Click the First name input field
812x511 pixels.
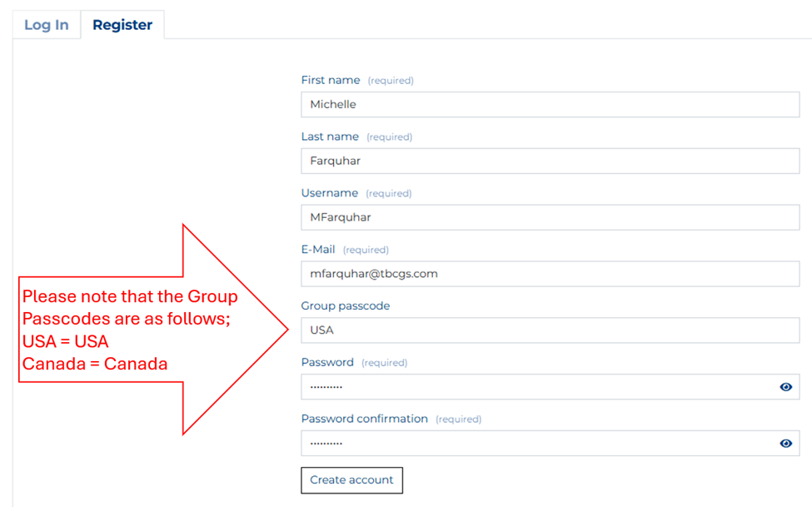pos(550,104)
